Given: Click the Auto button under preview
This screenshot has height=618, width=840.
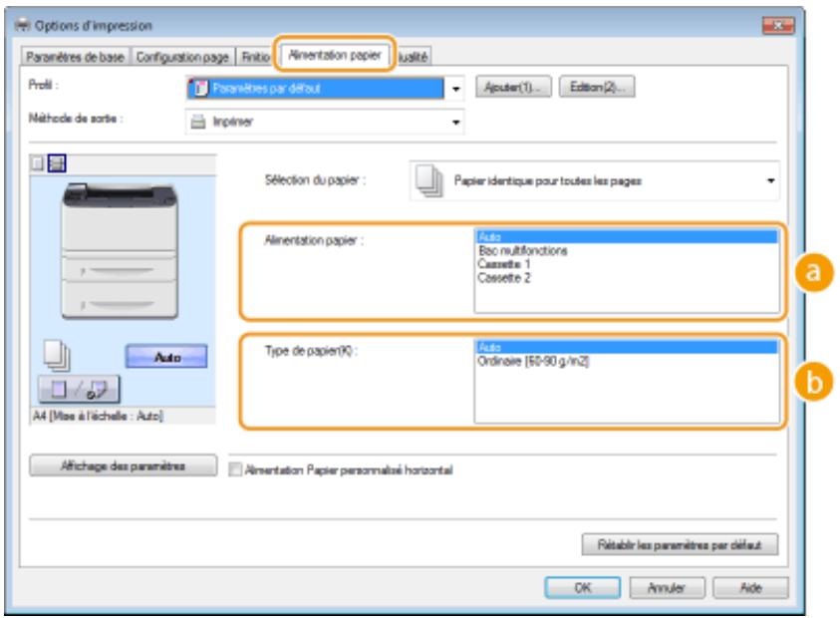Looking at the screenshot, I should click(x=166, y=357).
